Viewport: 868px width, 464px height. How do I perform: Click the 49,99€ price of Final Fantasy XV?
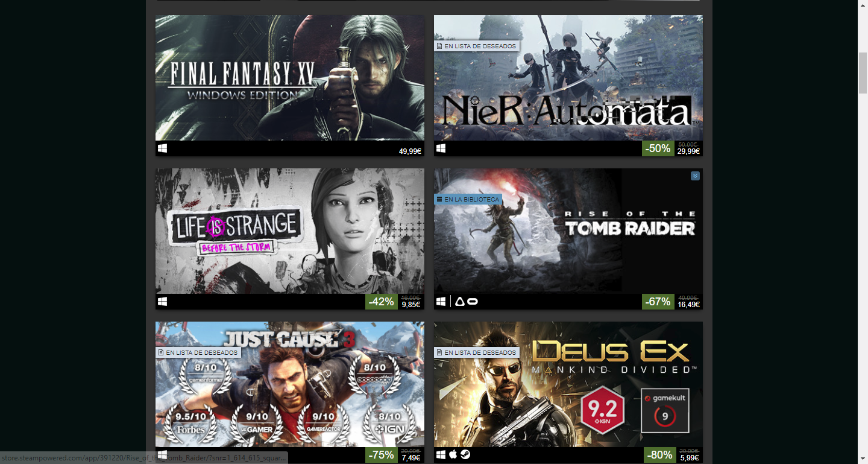410,151
